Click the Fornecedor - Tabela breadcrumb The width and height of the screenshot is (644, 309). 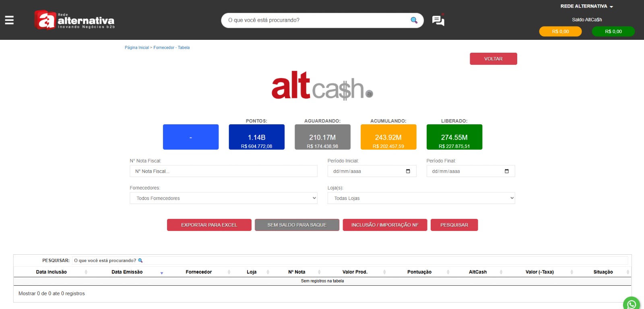coord(171,47)
